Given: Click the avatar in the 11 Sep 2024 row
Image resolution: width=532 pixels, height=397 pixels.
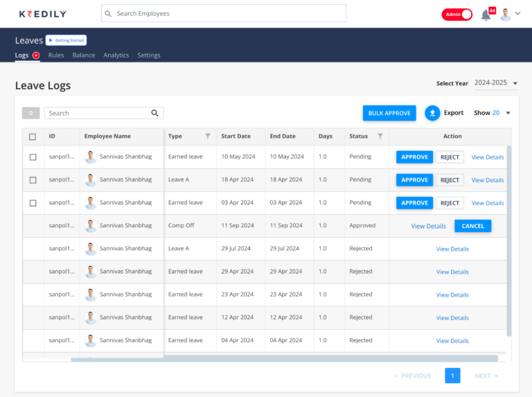Looking at the screenshot, I should coord(91,226).
